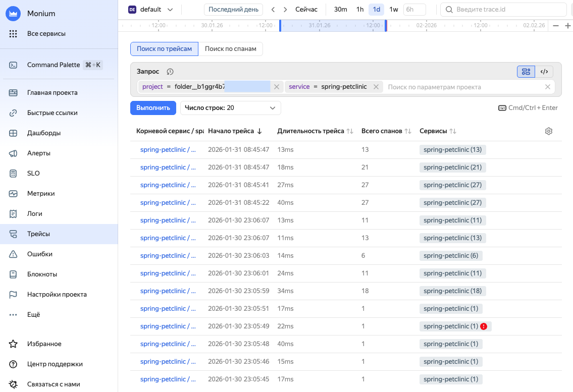Zoom out timeline with minus icon

[x=556, y=26]
